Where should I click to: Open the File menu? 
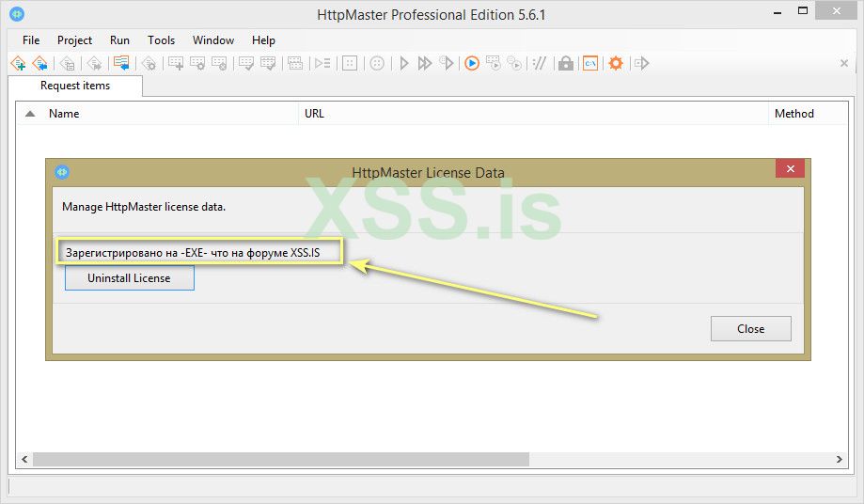pos(31,40)
